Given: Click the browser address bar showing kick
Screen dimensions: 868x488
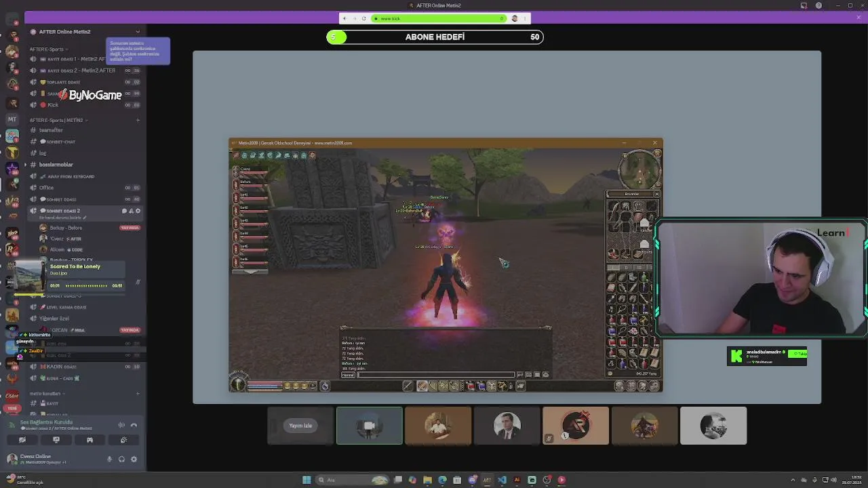Looking at the screenshot, I should click(439, 18).
